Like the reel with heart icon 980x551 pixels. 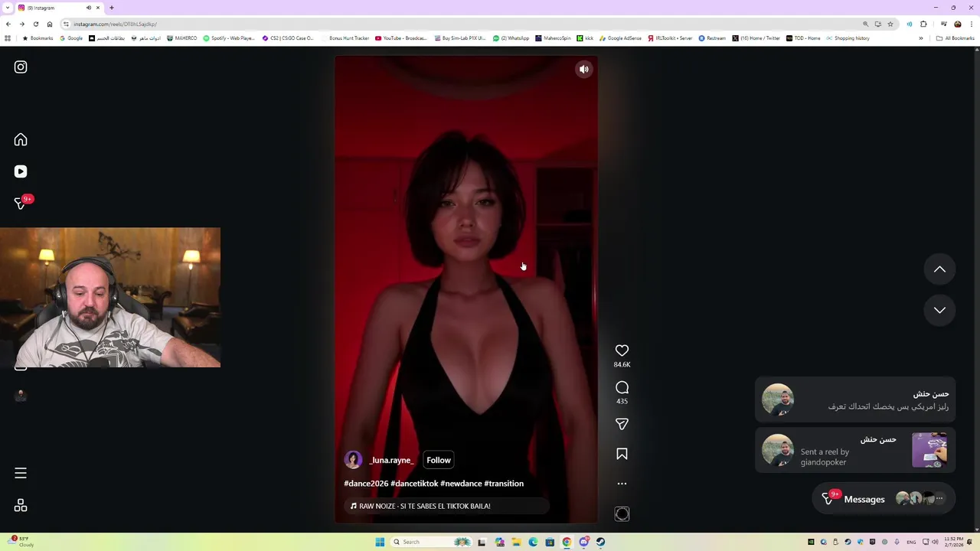pyautogui.click(x=622, y=350)
